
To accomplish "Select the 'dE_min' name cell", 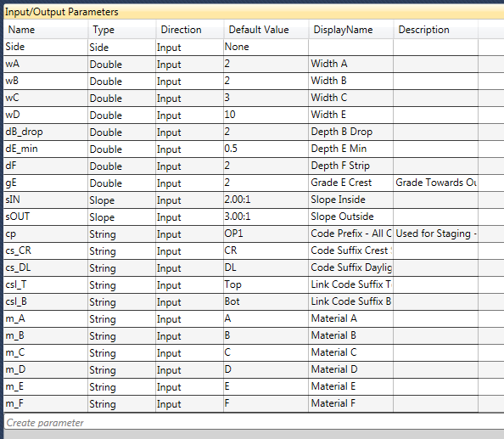I will pyautogui.click(x=46, y=149).
